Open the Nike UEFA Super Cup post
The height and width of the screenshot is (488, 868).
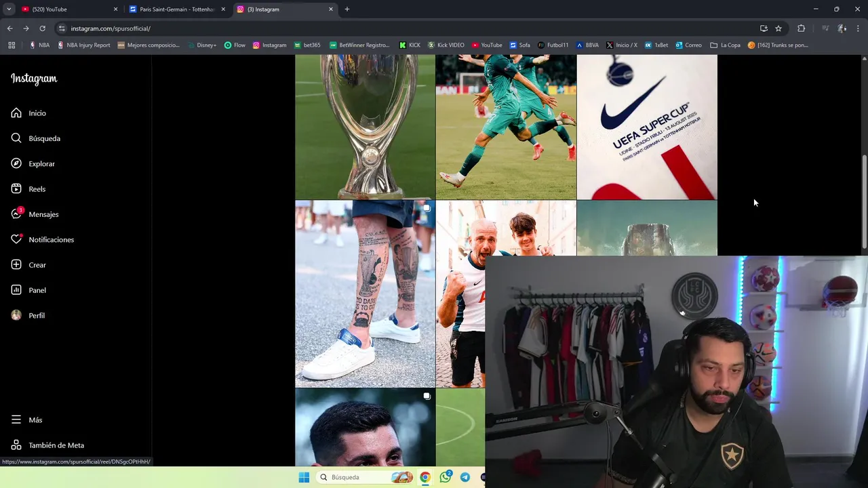pos(647,127)
